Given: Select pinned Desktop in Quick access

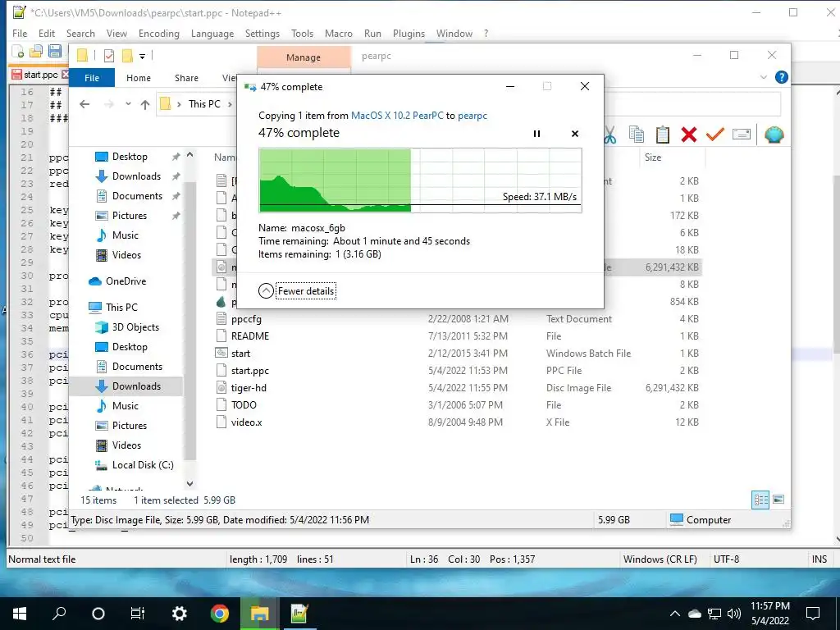Looking at the screenshot, I should click(129, 157).
